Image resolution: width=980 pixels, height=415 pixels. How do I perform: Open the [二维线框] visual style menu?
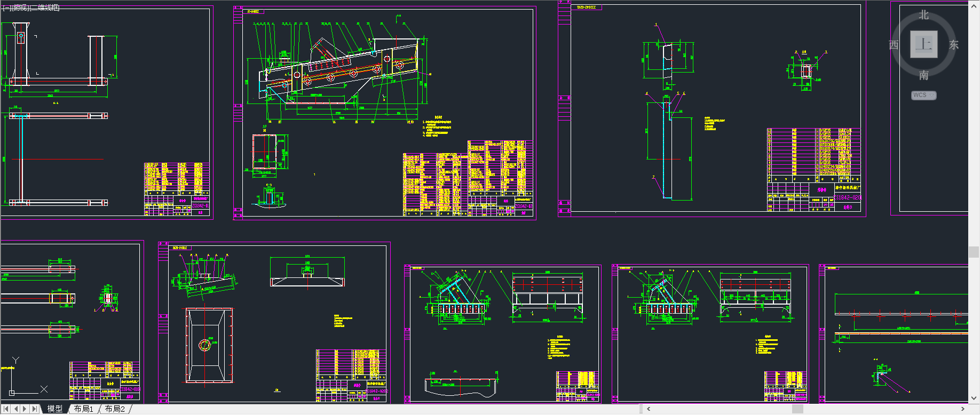[x=44, y=7]
